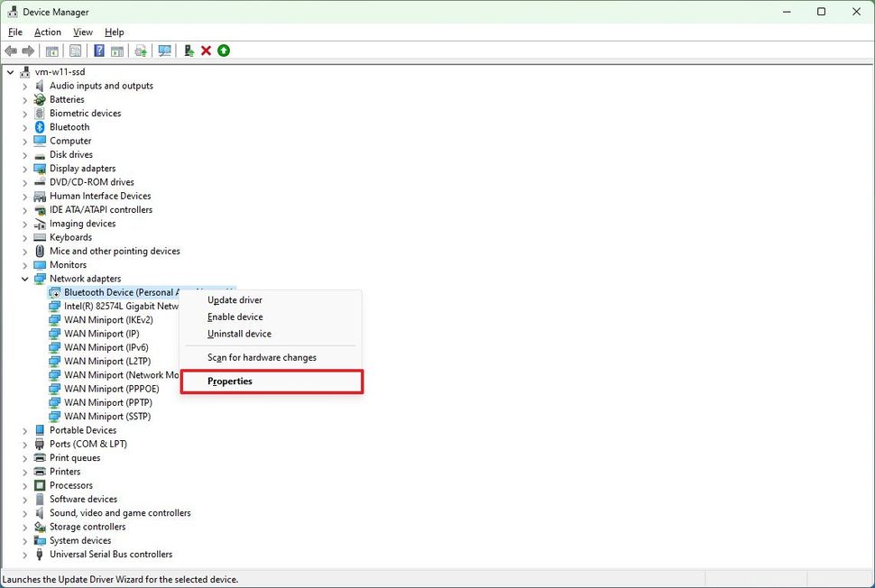The image size is (875, 588).
Task: Expand Universal Serial Bus controllers
Action: [24, 554]
